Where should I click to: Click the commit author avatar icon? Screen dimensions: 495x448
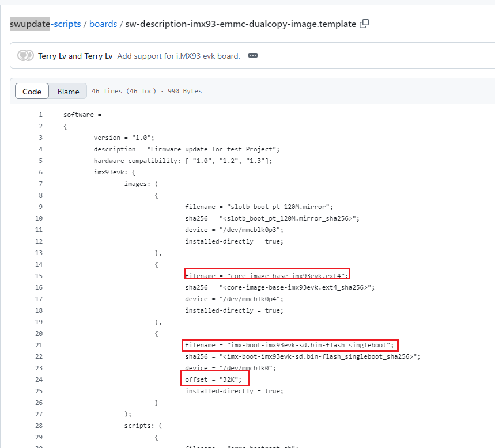(25, 56)
